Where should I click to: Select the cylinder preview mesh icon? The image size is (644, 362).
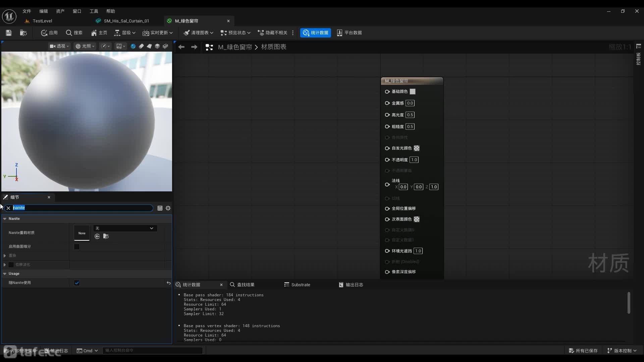[141, 46]
